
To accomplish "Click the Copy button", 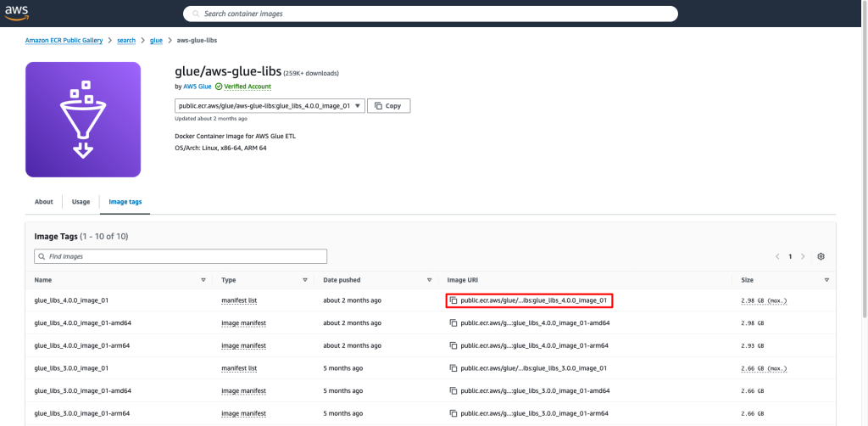I will pyautogui.click(x=388, y=106).
